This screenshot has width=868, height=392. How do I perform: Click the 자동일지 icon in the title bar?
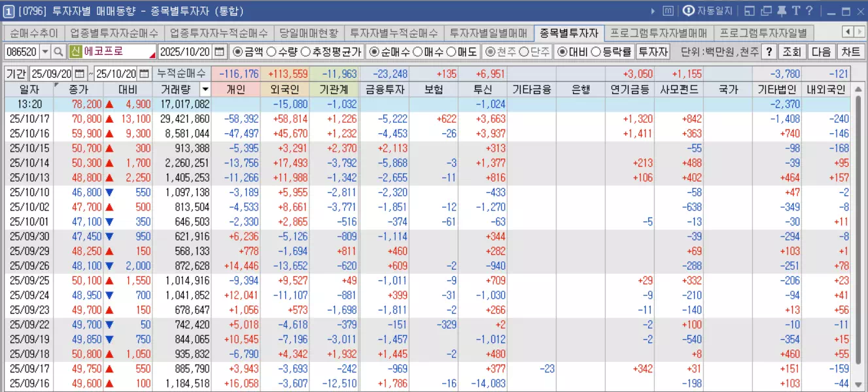[x=689, y=10]
